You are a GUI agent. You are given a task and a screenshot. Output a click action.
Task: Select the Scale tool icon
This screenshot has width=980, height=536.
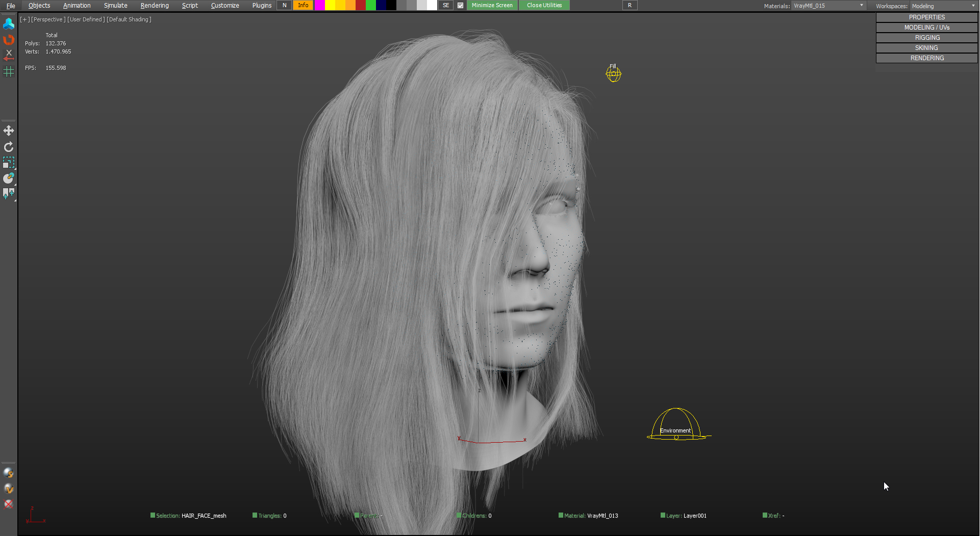coord(9,163)
